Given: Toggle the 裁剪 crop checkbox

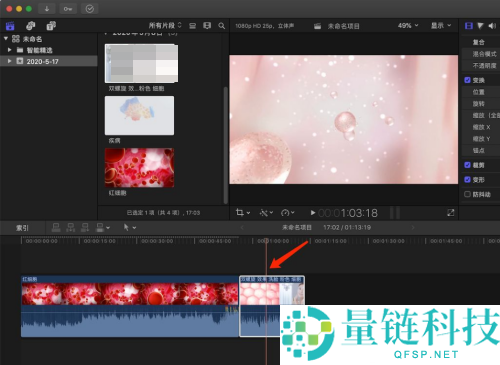Looking at the screenshot, I should tap(467, 165).
